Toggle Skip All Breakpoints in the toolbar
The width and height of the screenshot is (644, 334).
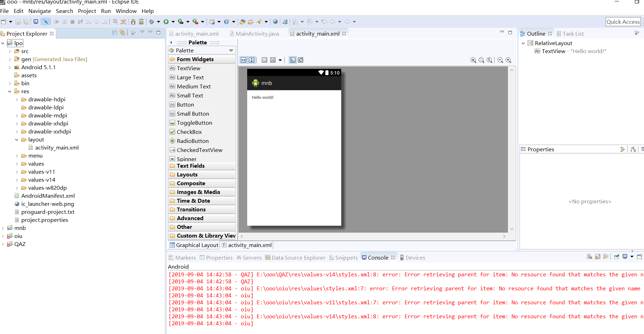click(46, 22)
